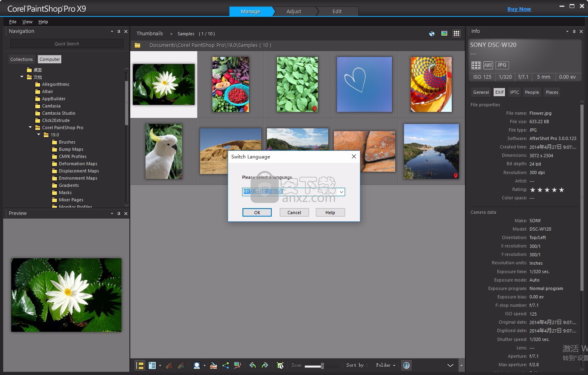Switch to the Edit workspace tab
The image size is (588, 375).
click(337, 11)
